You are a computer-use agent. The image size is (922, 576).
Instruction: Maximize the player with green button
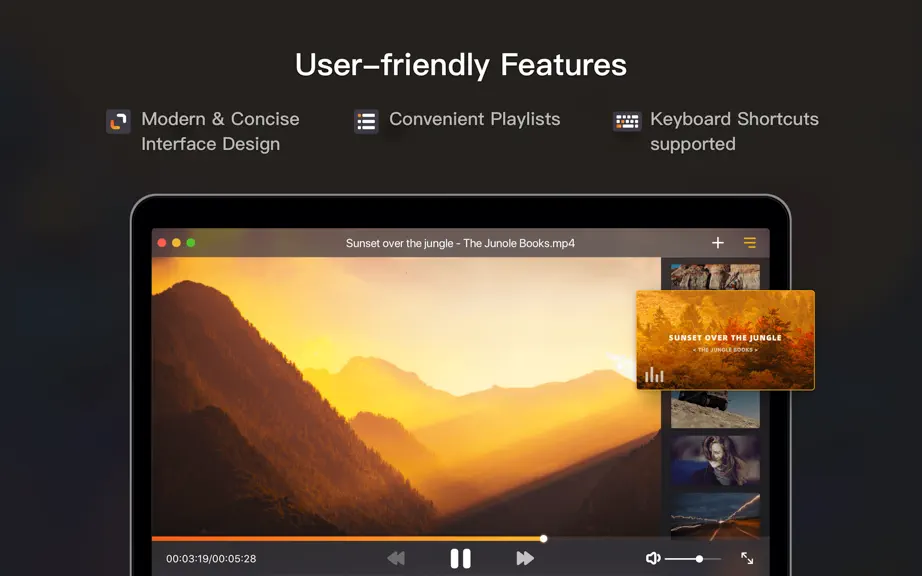pyautogui.click(x=191, y=243)
